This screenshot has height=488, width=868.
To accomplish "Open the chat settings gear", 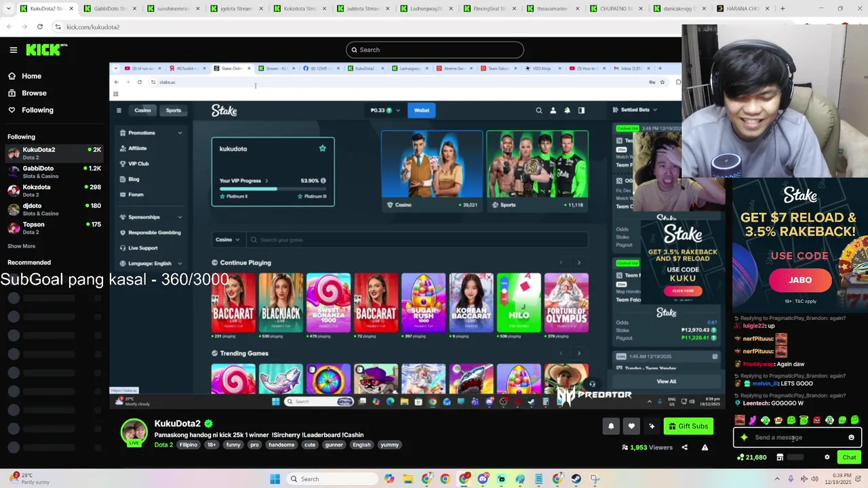I will point(827,457).
